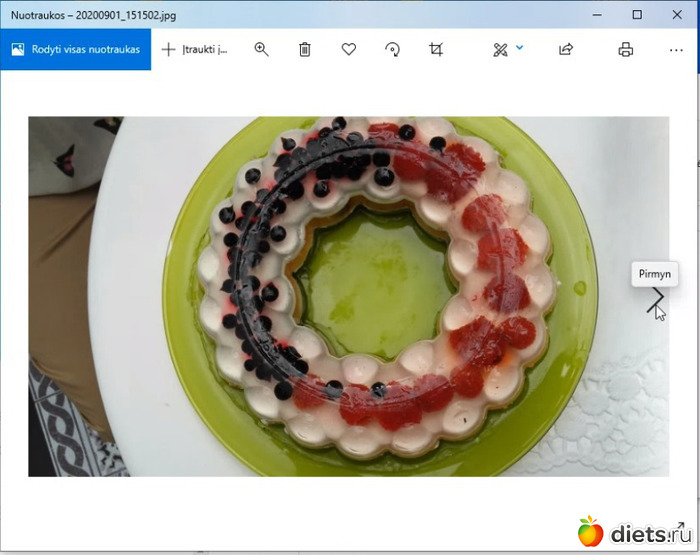Delete photo with the trash icon
The width and height of the screenshot is (700, 555).
305,49
